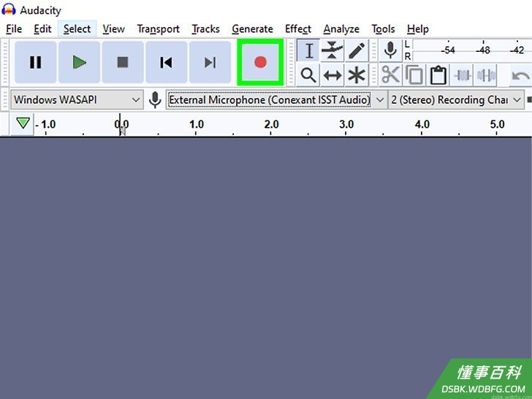This screenshot has height=399, width=532.
Task: Click the microphone icon beside the recording device
Action: 155,99
